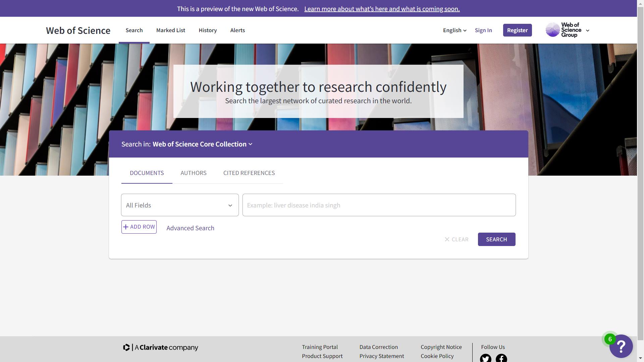Image resolution: width=644 pixels, height=362 pixels.
Task: Click into the search terms input box
Action: tap(379, 205)
